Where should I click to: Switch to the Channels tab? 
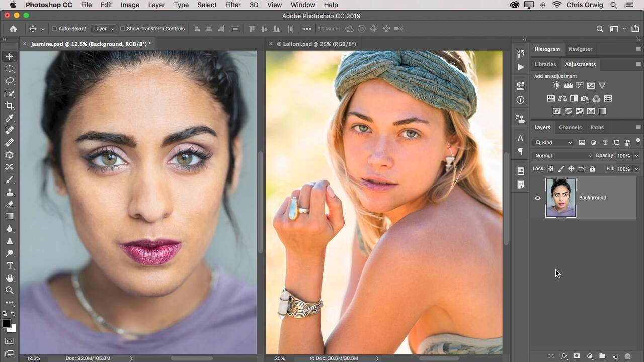pos(570,127)
